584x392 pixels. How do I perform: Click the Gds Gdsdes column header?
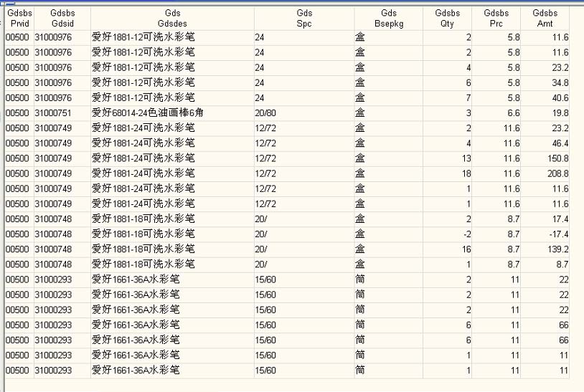(x=172, y=18)
